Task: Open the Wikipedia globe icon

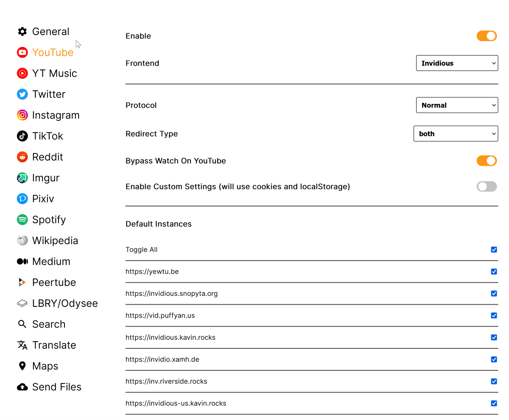Action: 22,240
